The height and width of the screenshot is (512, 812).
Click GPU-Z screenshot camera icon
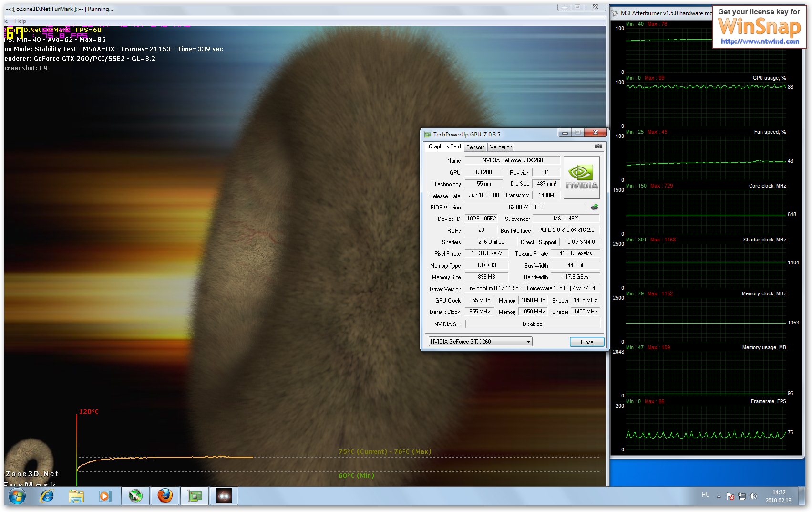(598, 146)
